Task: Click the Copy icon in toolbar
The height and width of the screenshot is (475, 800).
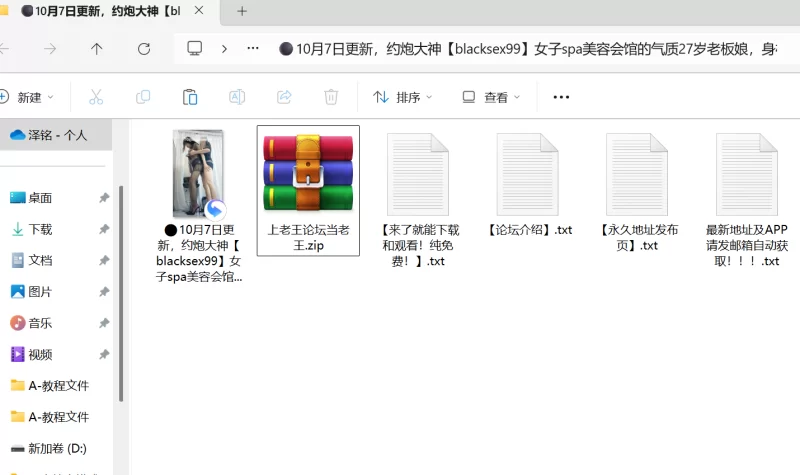Action: (x=143, y=97)
